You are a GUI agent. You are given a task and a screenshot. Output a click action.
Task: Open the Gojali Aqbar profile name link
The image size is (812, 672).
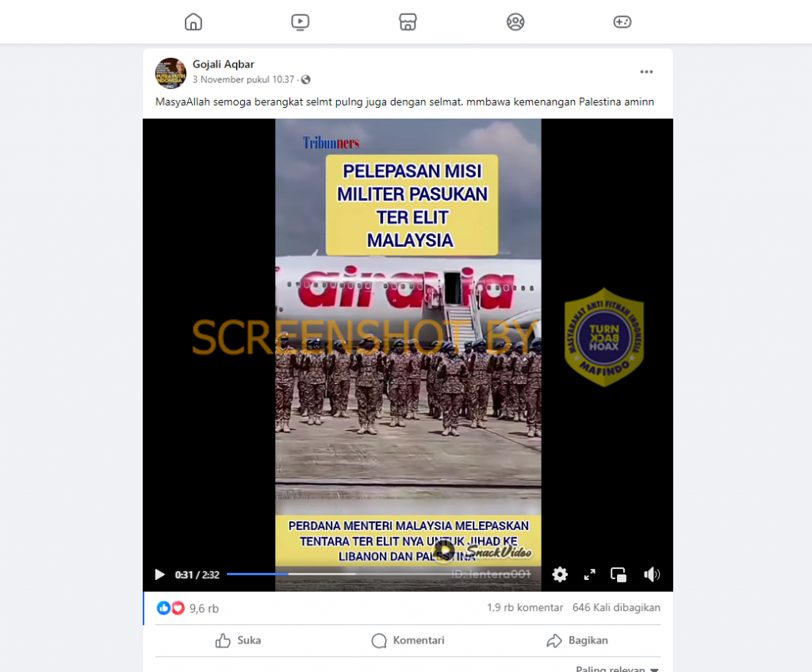tap(223, 64)
